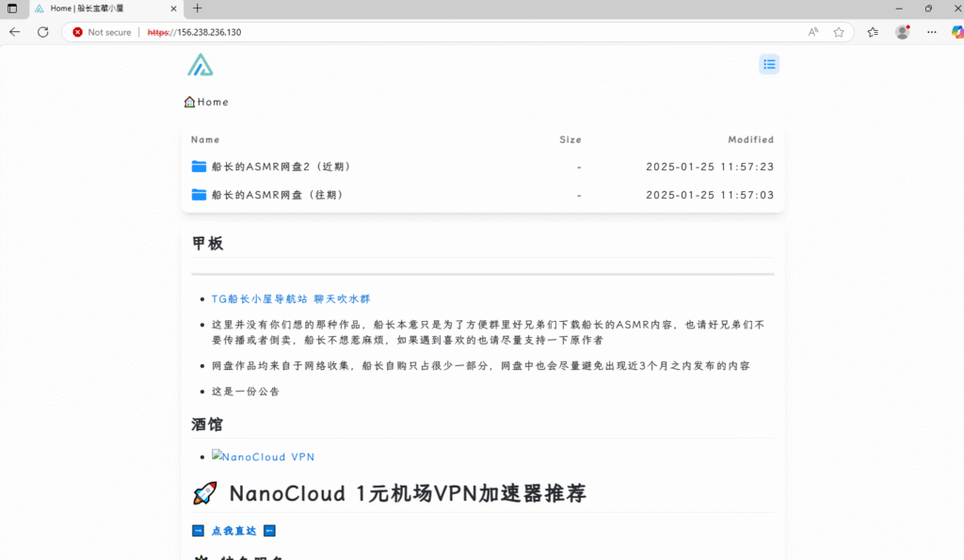Viewport: 964px width, 560px height.
Task: Open a new tab with plus button
Action: click(197, 8)
